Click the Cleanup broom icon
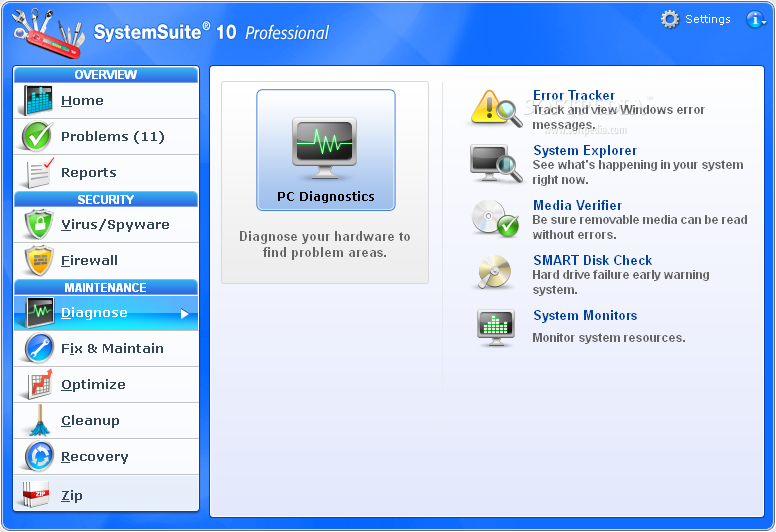Image resolution: width=776 pixels, height=532 pixels. [40, 420]
